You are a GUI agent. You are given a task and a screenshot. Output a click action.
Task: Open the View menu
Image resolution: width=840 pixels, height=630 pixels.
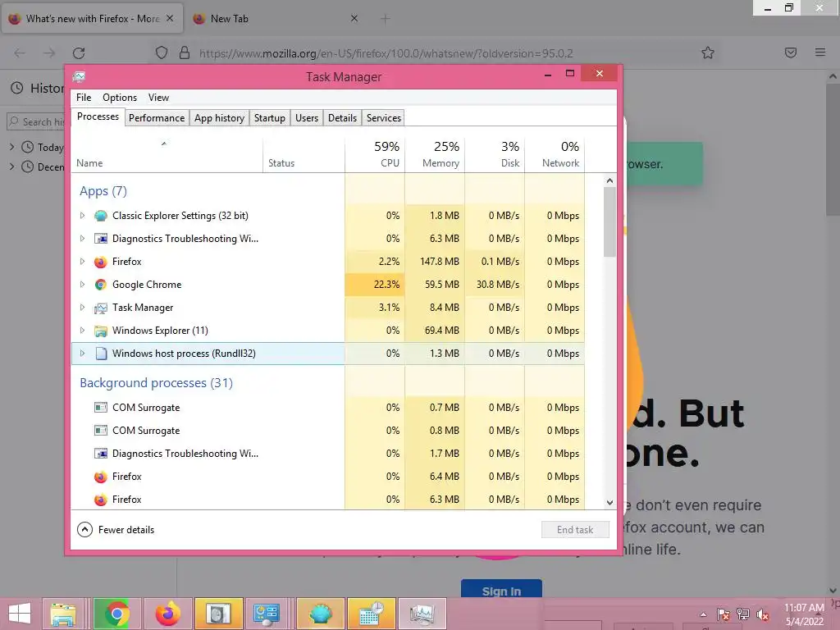click(158, 98)
